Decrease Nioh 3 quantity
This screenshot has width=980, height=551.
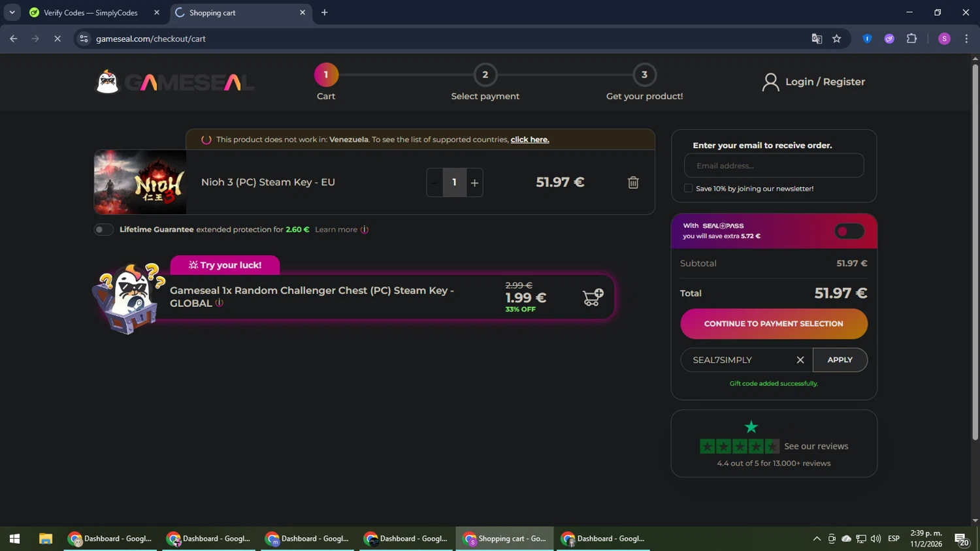click(435, 183)
